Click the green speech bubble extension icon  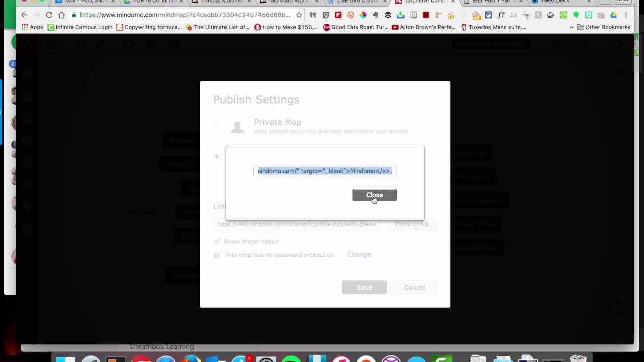576,15
